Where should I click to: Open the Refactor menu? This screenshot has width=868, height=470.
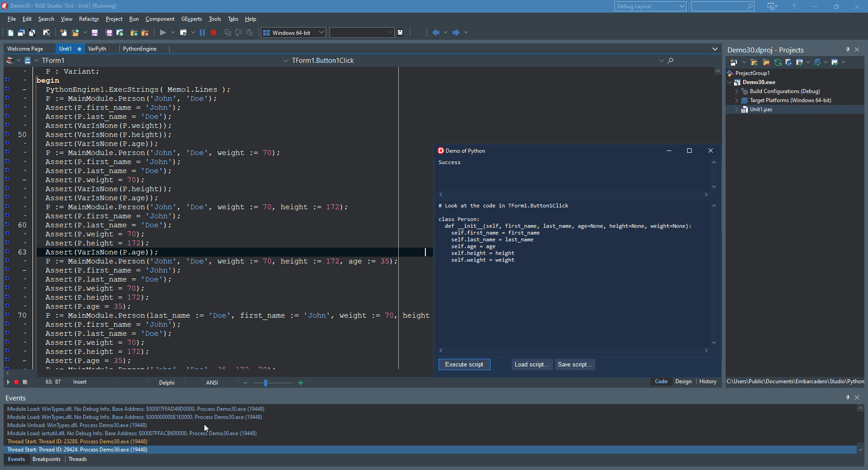[89, 19]
